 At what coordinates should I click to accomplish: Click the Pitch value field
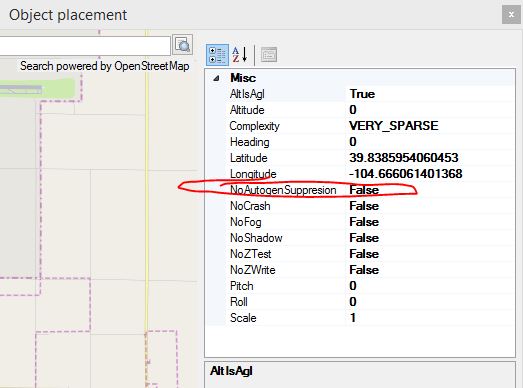tap(430, 286)
